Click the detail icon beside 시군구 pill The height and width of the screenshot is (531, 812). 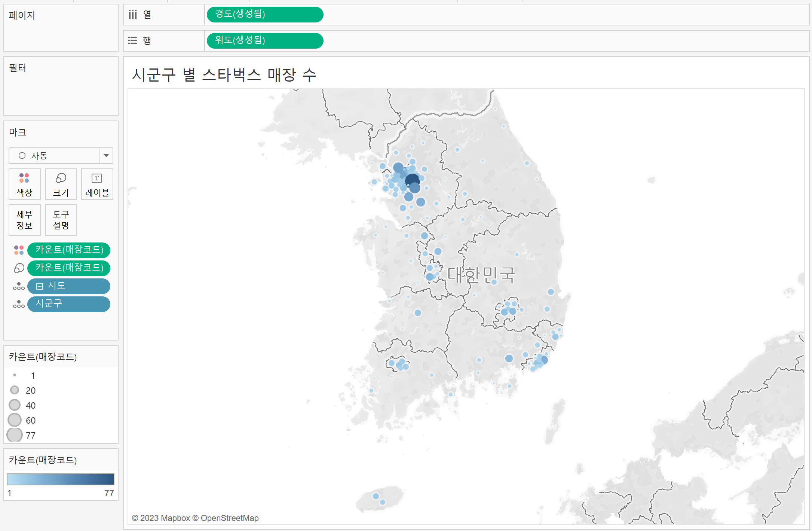pyautogui.click(x=19, y=304)
